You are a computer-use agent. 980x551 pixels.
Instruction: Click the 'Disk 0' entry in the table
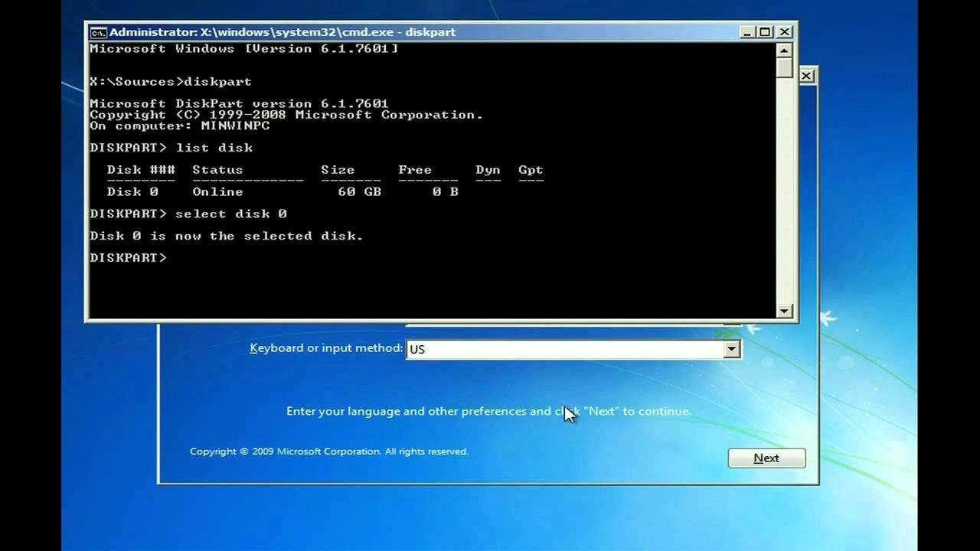pos(132,191)
